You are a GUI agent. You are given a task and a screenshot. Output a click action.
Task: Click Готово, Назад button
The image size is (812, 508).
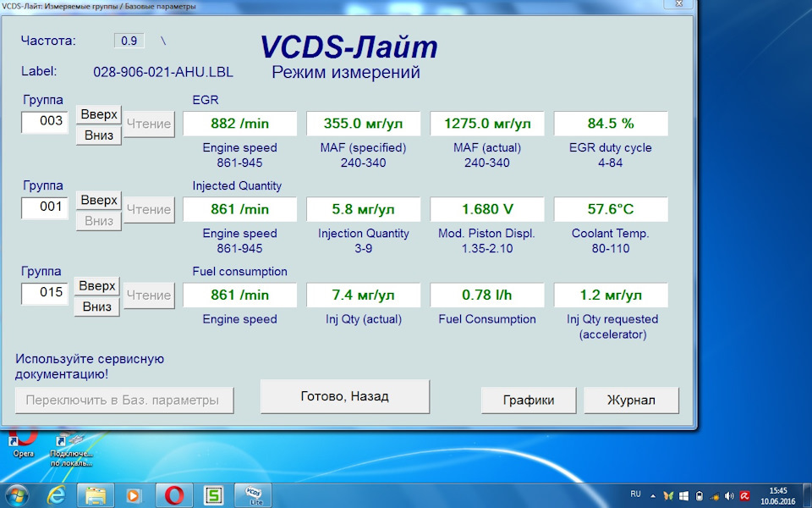(x=345, y=396)
